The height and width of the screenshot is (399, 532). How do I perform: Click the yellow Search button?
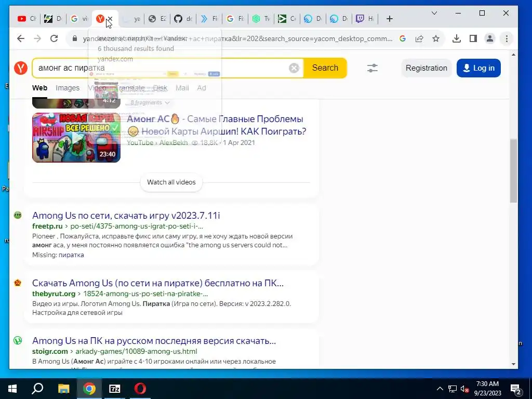(x=325, y=68)
